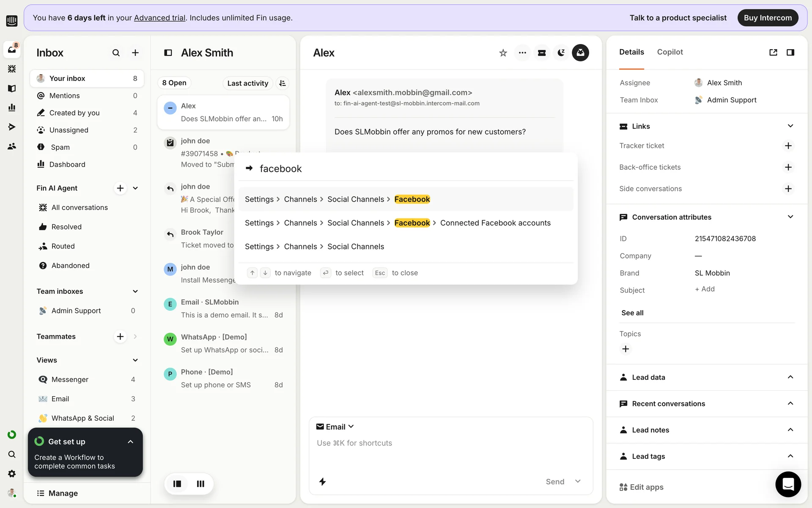
Task: Open search in the Inbox header
Action: pos(116,53)
